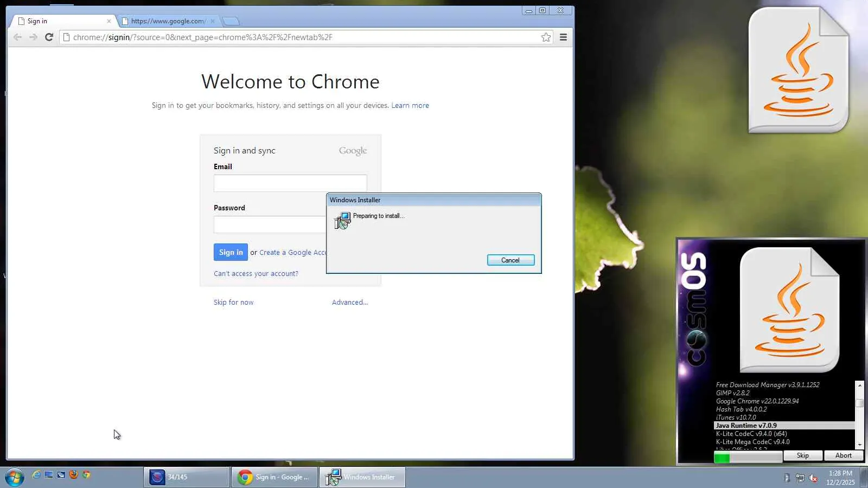Click Chrome's forward navigation arrow
The height and width of the screenshot is (488, 868).
coord(33,37)
